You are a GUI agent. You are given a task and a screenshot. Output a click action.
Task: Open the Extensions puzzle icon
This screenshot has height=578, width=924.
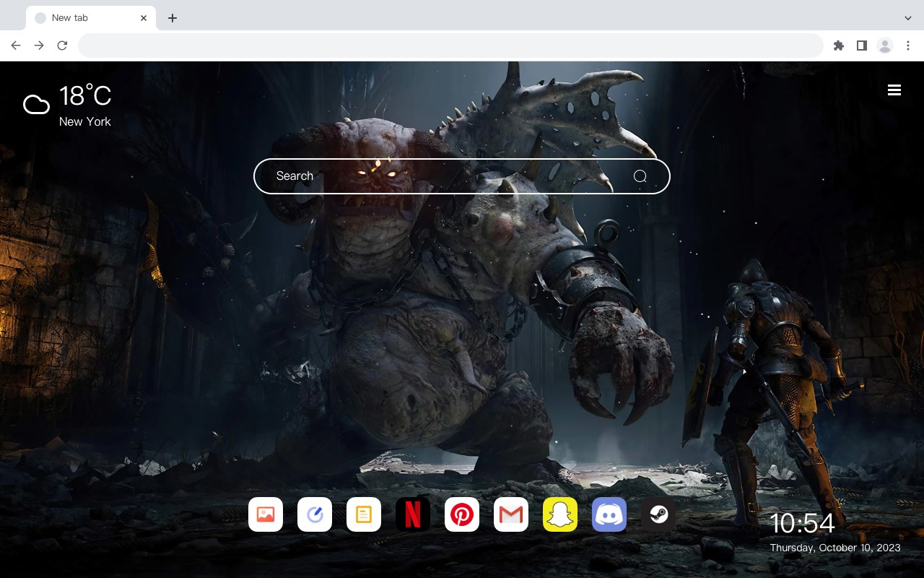[x=838, y=46]
